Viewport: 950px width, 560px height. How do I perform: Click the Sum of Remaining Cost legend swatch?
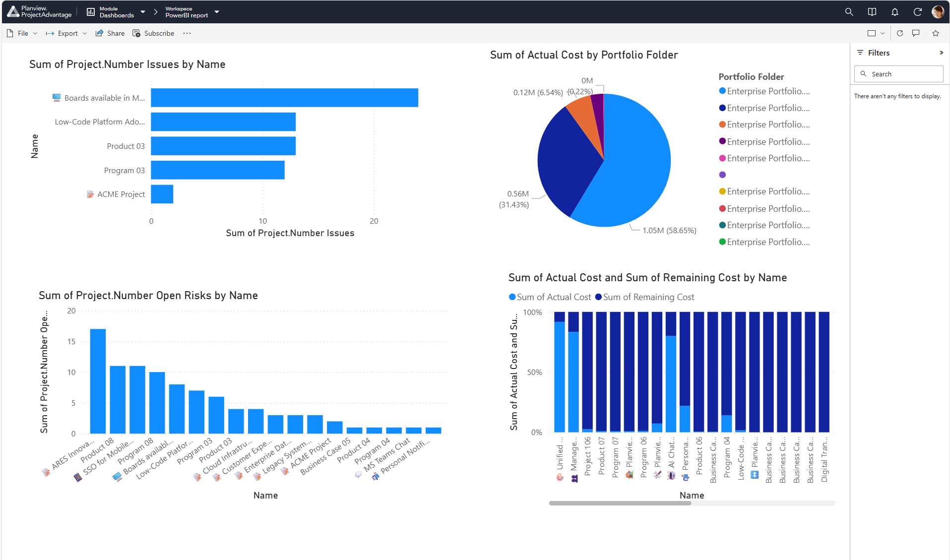[x=598, y=297]
